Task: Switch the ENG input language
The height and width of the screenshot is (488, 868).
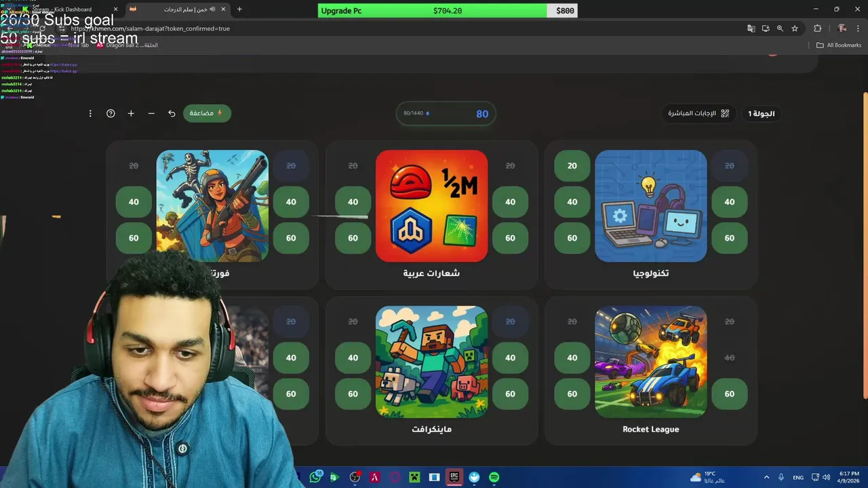Action: [x=798, y=477]
